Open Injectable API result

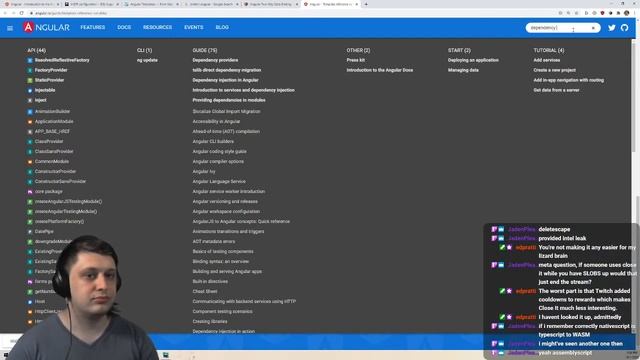pyautogui.click(x=45, y=90)
